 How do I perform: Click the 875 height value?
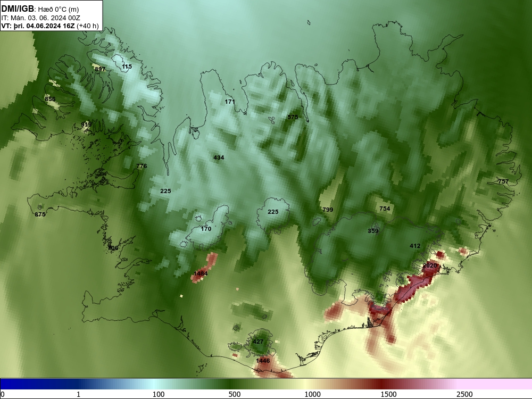click(40, 214)
